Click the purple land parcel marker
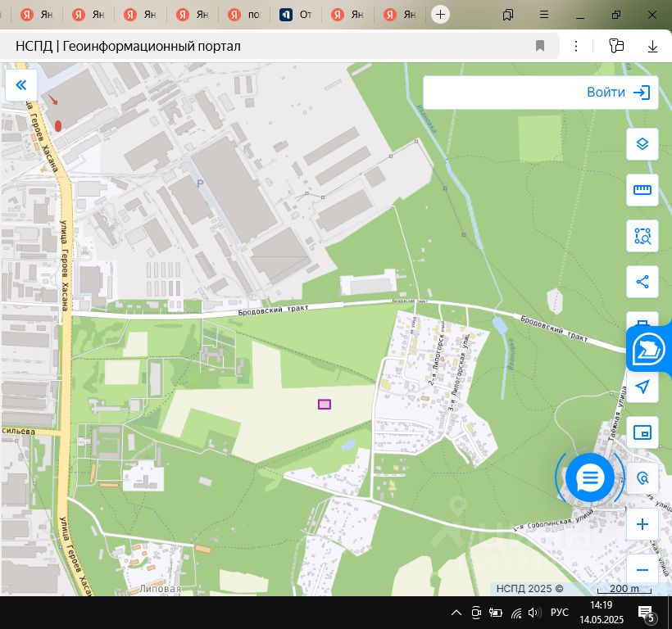 pyautogui.click(x=325, y=404)
